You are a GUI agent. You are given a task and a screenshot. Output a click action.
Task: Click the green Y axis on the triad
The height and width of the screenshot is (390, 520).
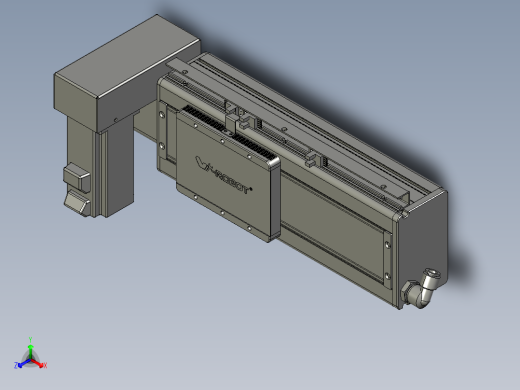tap(30, 351)
